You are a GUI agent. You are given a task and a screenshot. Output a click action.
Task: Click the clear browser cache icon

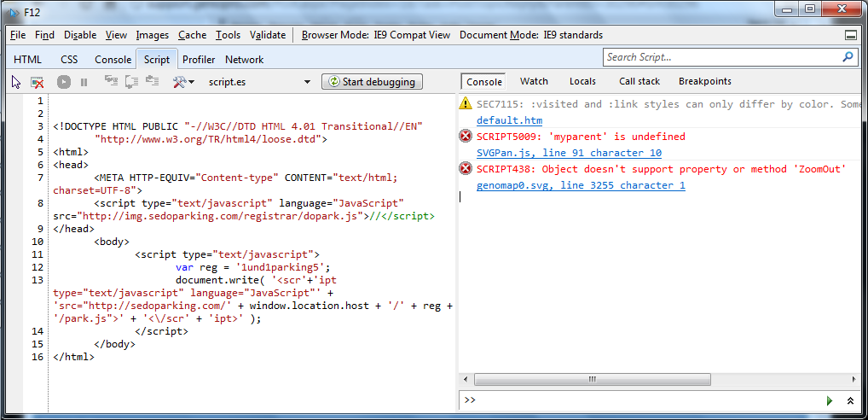point(37,82)
